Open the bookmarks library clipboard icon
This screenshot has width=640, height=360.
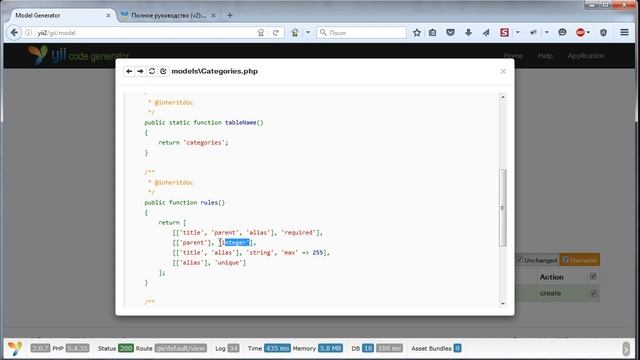pyautogui.click(x=433, y=33)
